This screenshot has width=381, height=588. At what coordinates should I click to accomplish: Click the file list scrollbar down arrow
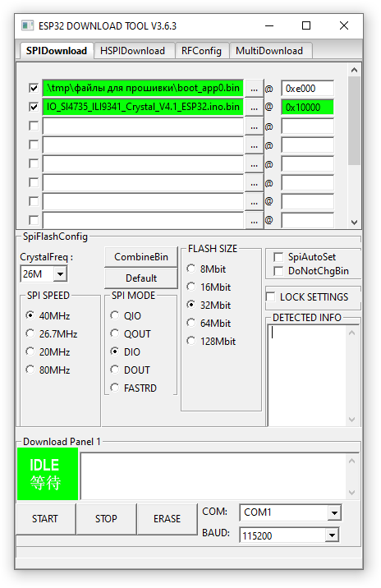(354, 223)
